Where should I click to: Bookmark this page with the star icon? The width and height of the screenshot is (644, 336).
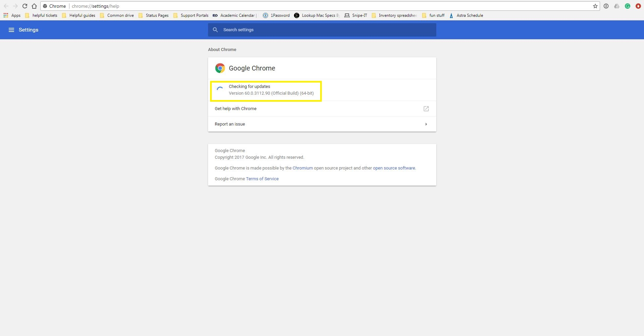click(595, 6)
